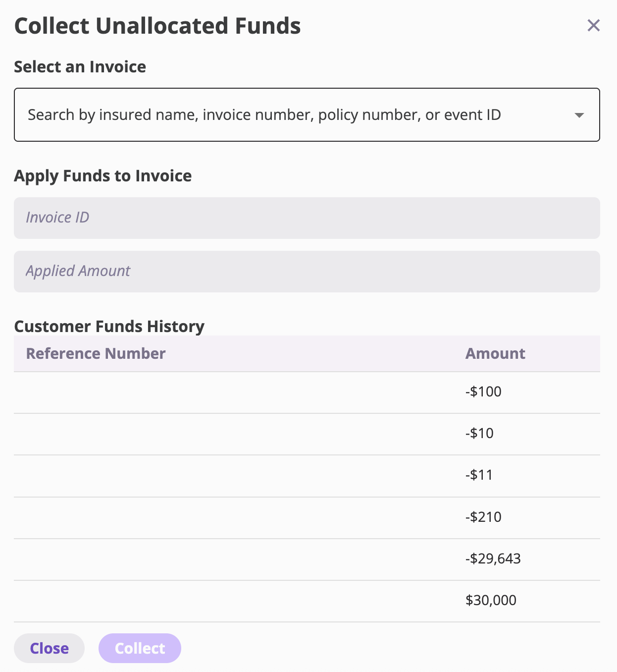Select the -$29,643 funds history row

(x=307, y=559)
